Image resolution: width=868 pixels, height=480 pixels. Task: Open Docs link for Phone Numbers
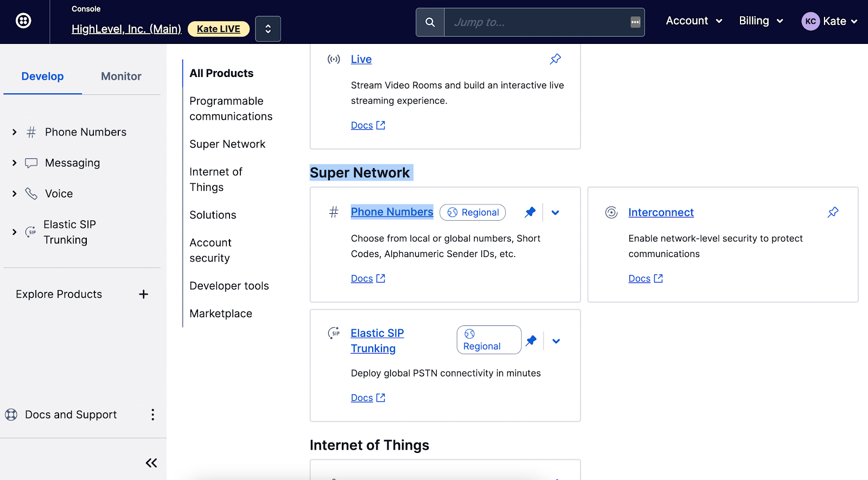pos(368,278)
